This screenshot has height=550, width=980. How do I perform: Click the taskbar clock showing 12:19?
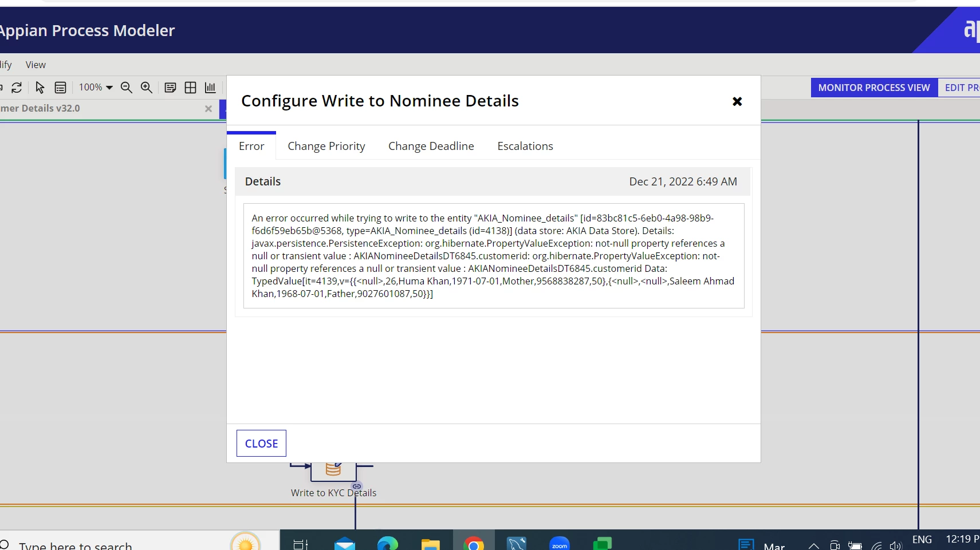tap(962, 539)
